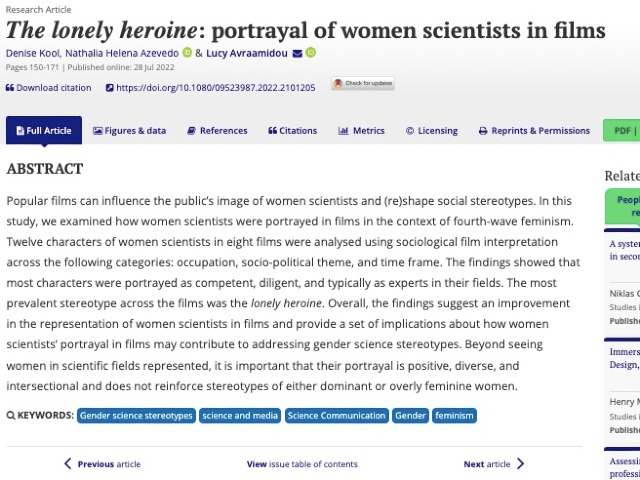Open the Licensing tab
This screenshot has height=480, width=640.
coord(431,131)
